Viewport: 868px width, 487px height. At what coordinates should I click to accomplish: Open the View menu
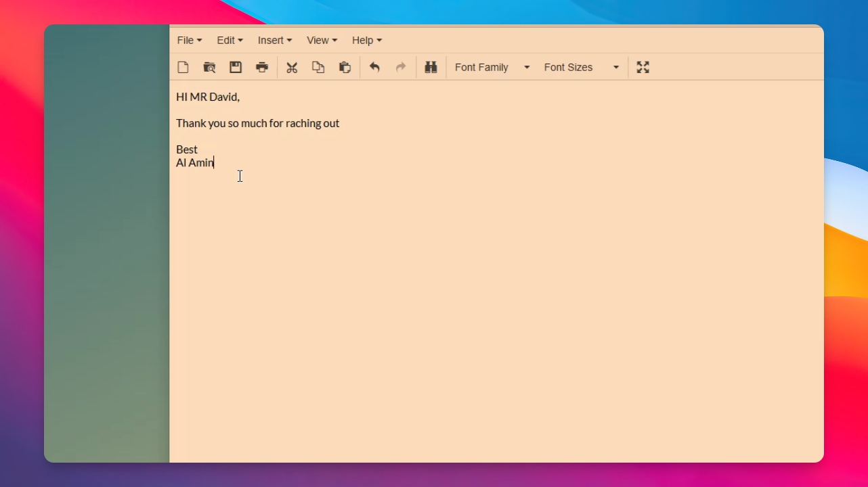[x=322, y=41]
